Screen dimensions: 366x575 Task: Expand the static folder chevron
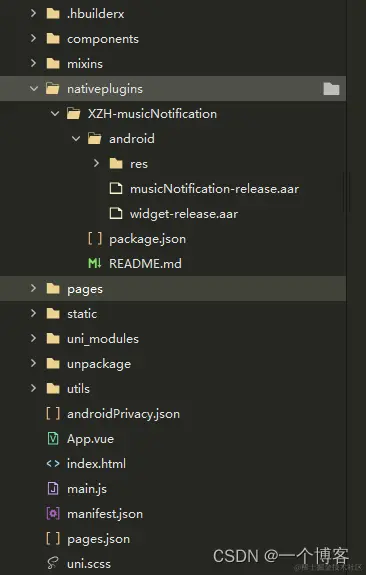pyautogui.click(x=33, y=314)
